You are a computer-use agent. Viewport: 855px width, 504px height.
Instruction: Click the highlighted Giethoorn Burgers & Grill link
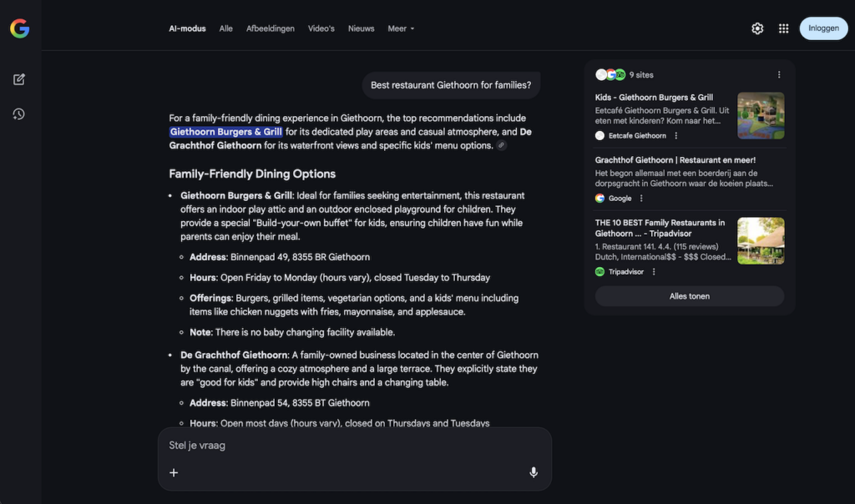(225, 132)
